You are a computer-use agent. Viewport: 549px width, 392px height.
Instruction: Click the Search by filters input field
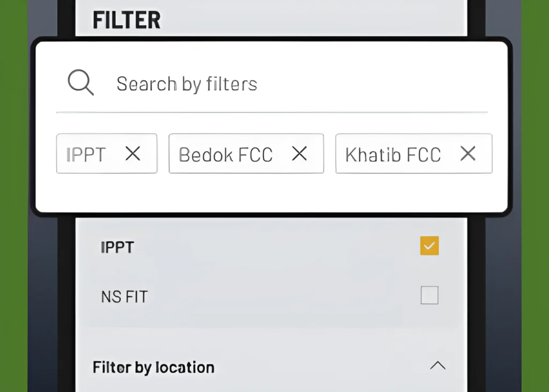coord(187,83)
